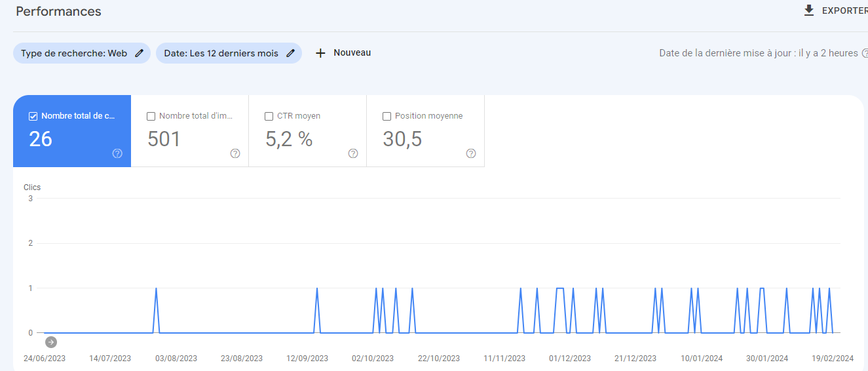
Task: Click the plus icon to add a filter
Action: [320, 53]
